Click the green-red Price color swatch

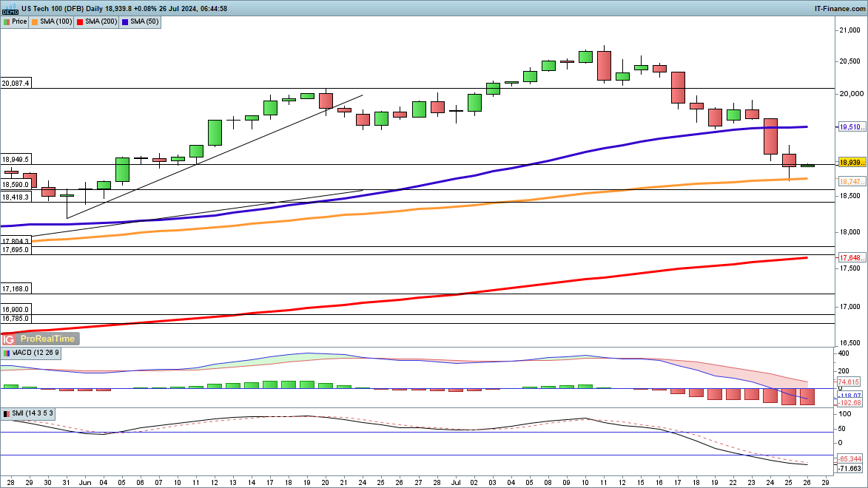7,22
